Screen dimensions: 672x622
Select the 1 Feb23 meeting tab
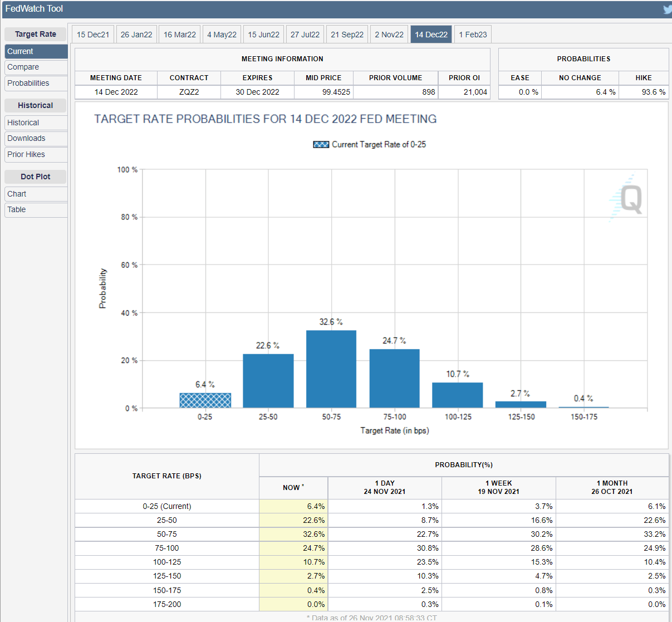click(473, 35)
